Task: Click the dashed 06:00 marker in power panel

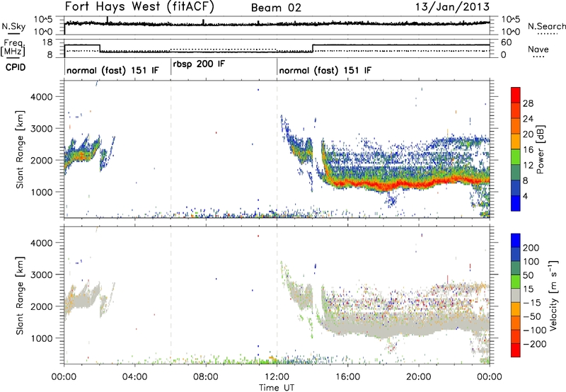Action: [x=171, y=149]
